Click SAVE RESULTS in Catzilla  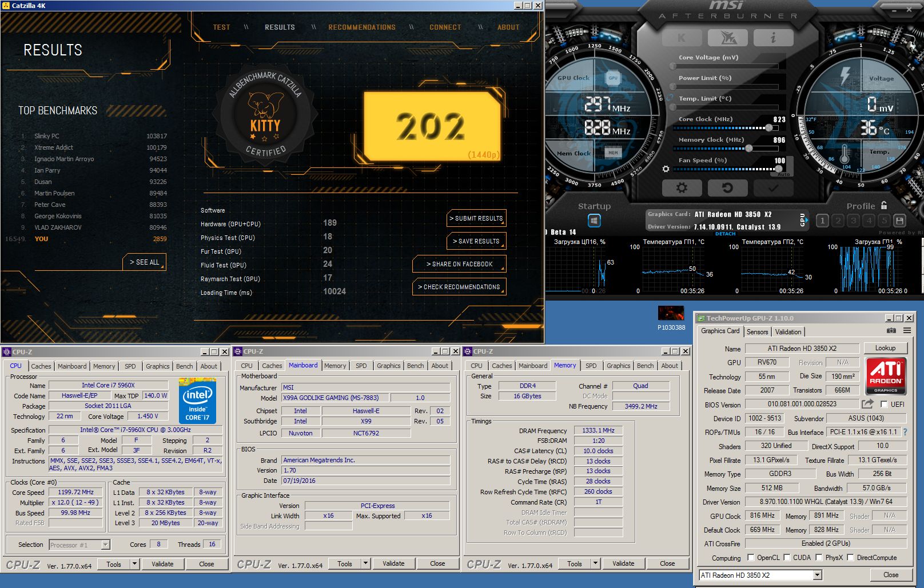(x=476, y=241)
